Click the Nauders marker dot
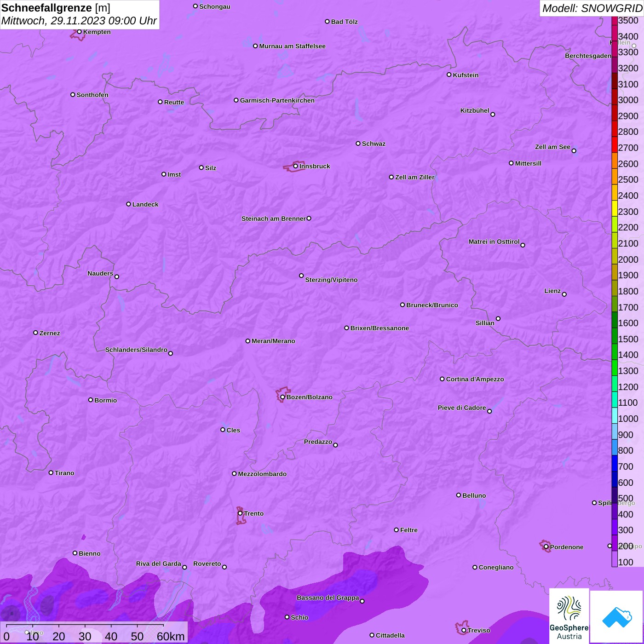Screen dimensions: 644x644 (117, 277)
